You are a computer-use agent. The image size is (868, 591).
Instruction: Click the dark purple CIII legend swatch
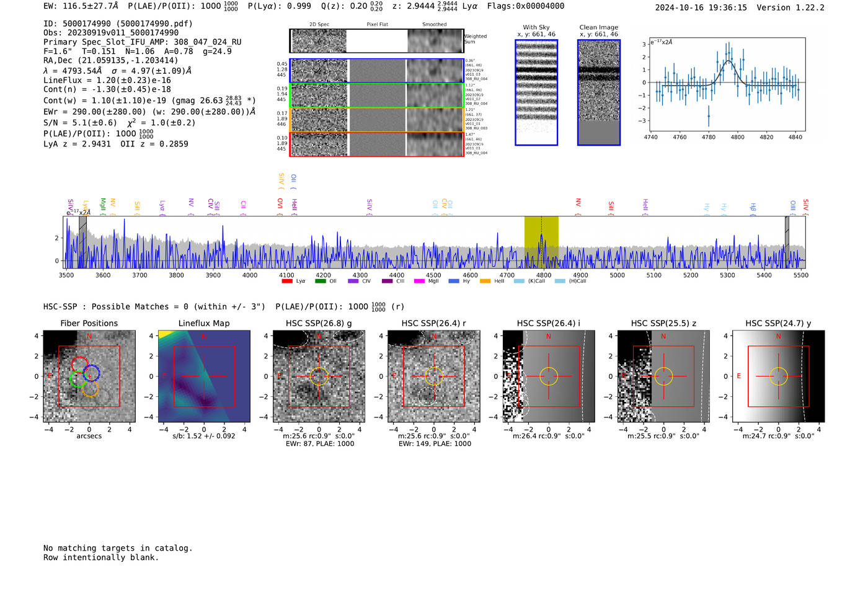(387, 282)
